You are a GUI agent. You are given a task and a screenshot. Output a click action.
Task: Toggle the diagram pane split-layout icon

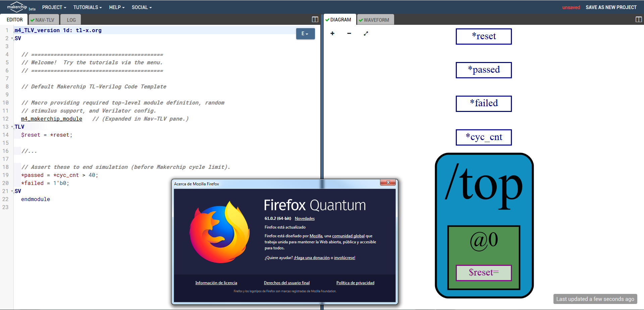click(638, 19)
